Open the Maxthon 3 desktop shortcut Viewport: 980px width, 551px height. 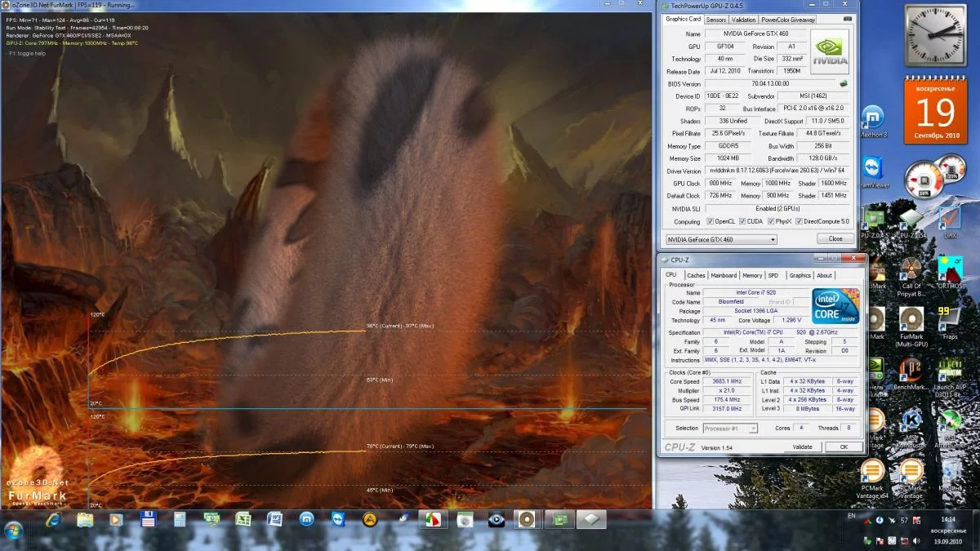point(873,119)
